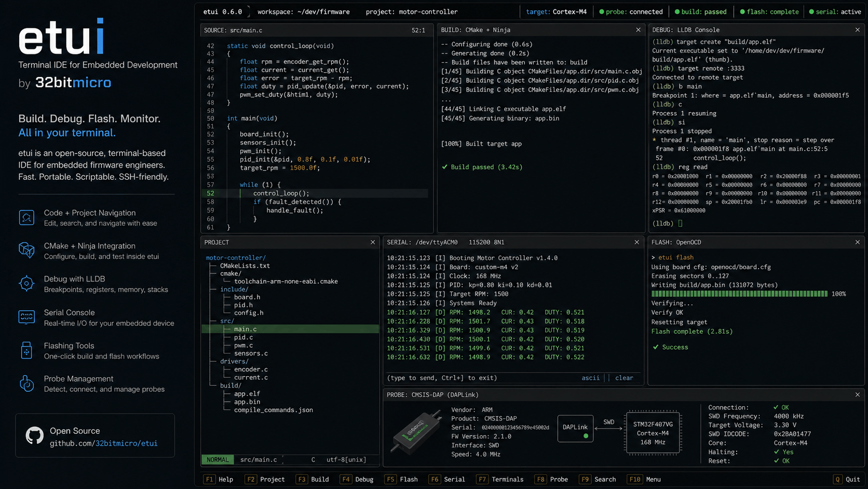Open F2 Project from function bar
This screenshot has height=489, width=868.
pyautogui.click(x=265, y=479)
